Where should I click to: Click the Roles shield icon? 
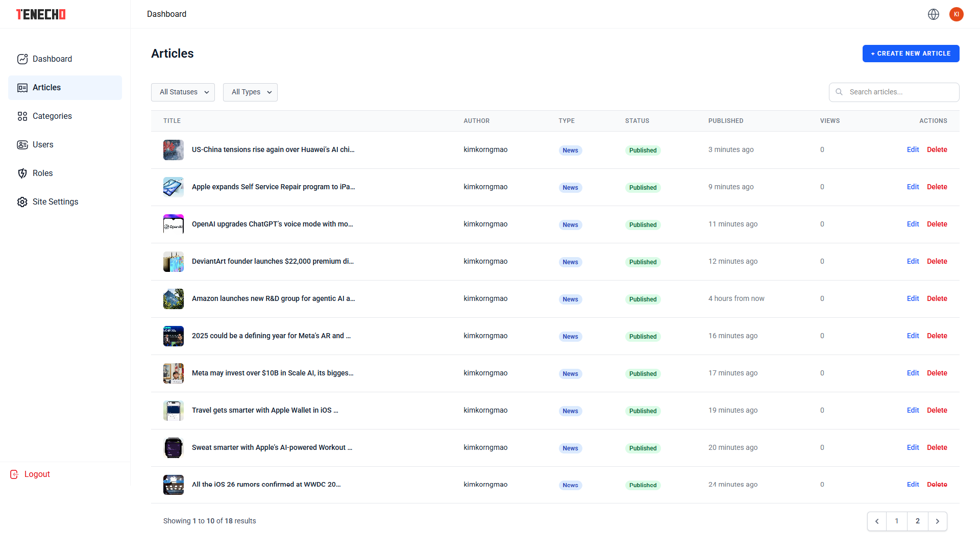22,173
